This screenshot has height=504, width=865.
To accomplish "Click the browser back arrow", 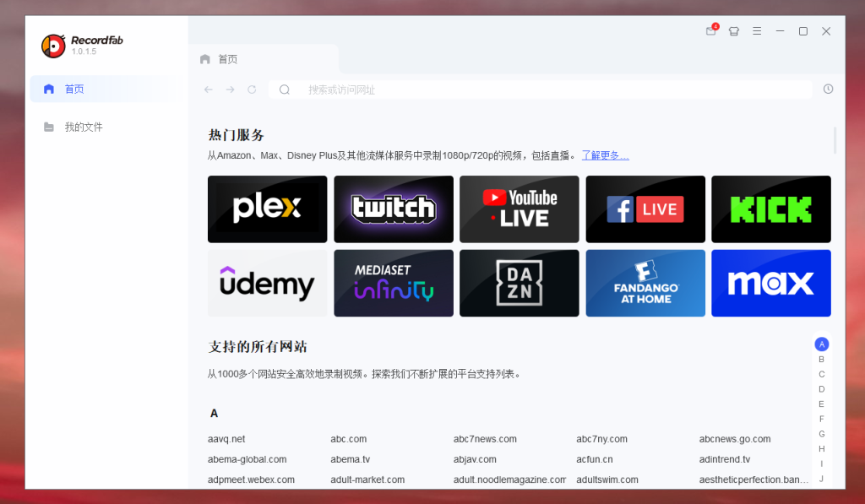I will [209, 89].
